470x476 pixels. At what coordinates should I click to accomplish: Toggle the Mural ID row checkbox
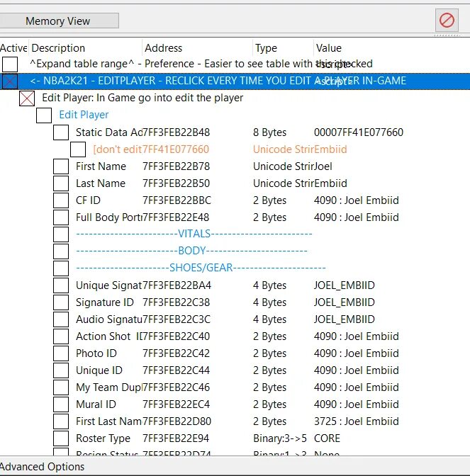61,404
